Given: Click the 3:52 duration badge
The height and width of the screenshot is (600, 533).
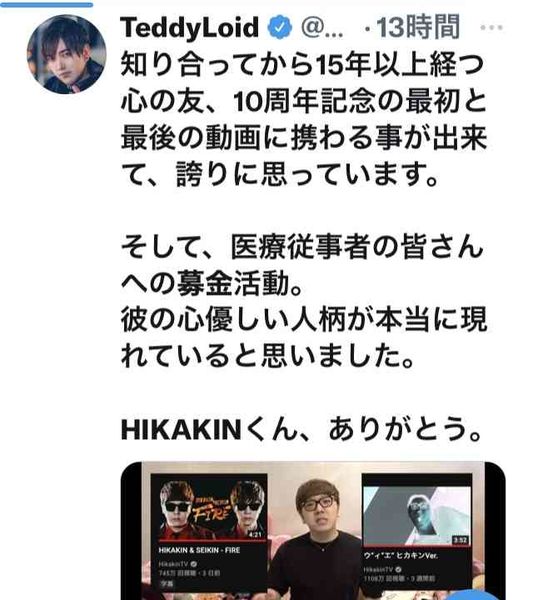Looking at the screenshot, I should [460, 540].
